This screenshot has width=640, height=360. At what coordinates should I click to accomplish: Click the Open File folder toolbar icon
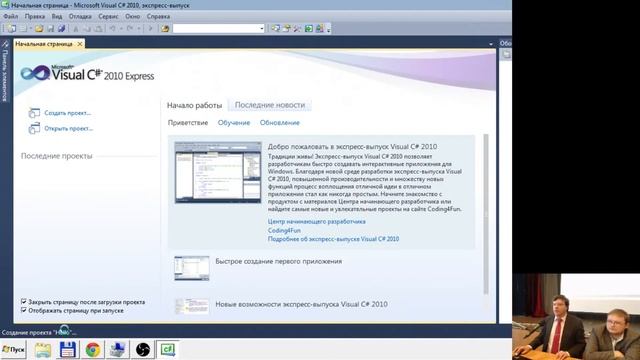click(39, 29)
